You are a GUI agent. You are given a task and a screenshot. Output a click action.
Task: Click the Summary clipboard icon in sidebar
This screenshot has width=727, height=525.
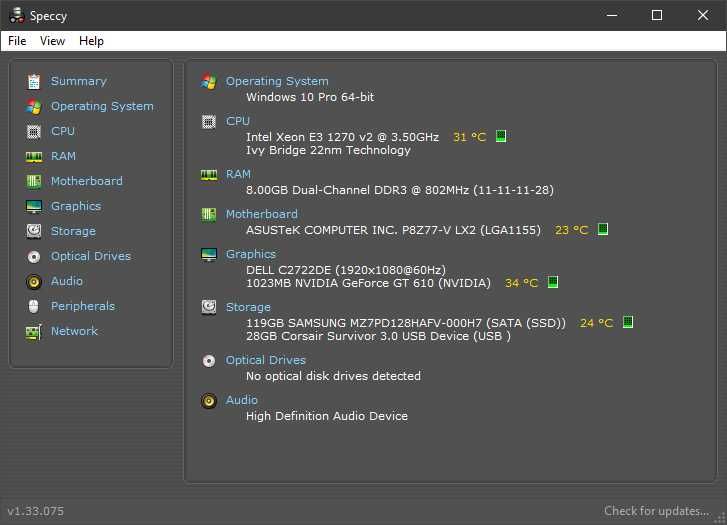pyautogui.click(x=34, y=82)
